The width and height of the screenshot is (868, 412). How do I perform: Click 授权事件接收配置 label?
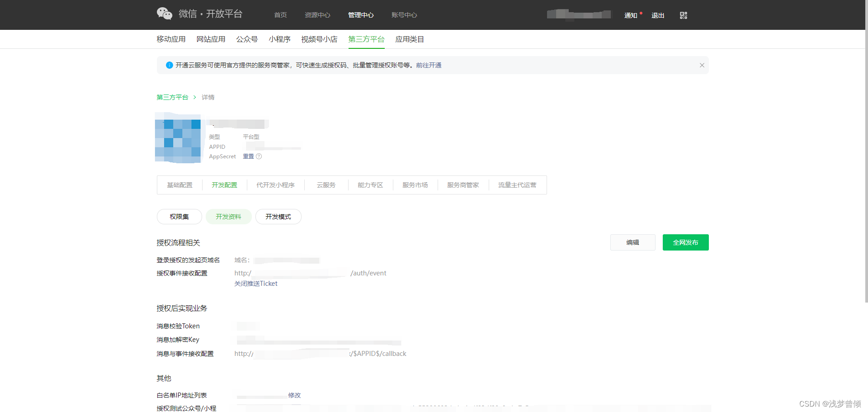(x=182, y=273)
